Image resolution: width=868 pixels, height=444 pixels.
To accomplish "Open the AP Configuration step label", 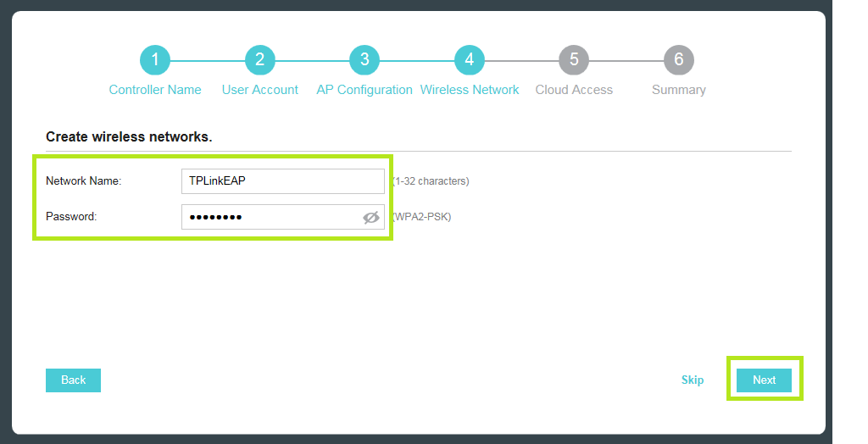I will [364, 90].
